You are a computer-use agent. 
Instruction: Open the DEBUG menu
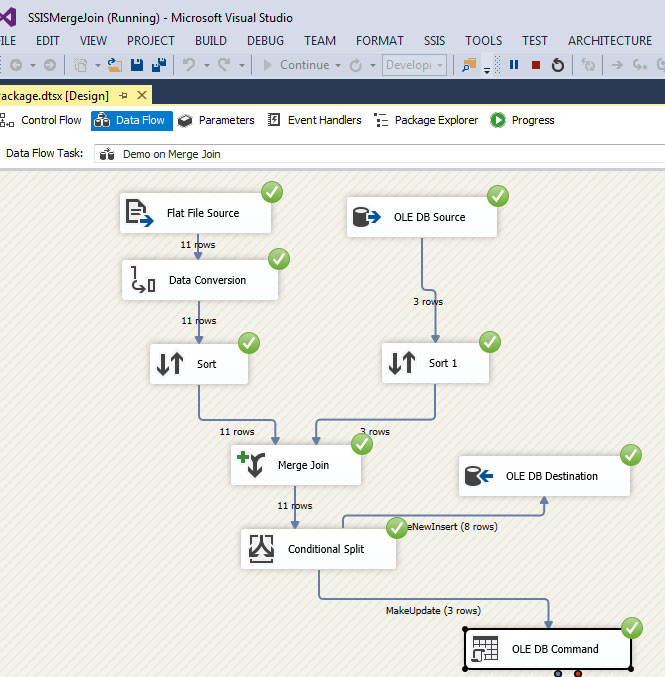(x=266, y=41)
